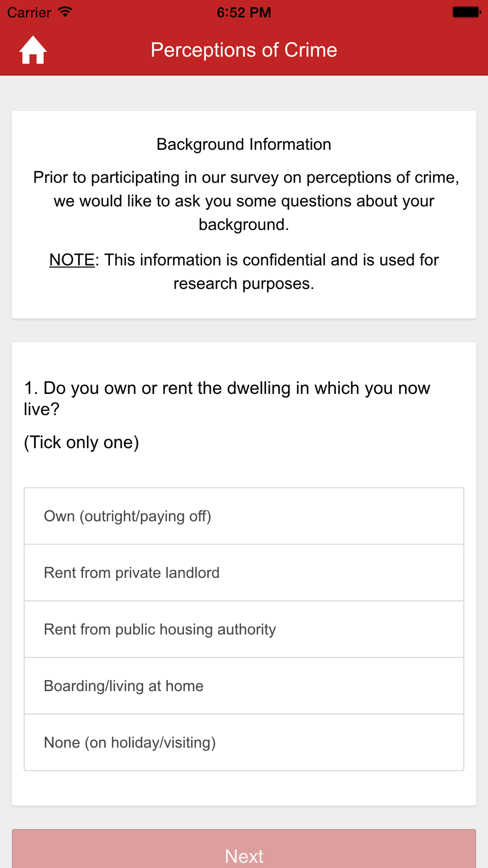Click the word "background." ending intro
This screenshot has width=488, height=868.
click(244, 225)
